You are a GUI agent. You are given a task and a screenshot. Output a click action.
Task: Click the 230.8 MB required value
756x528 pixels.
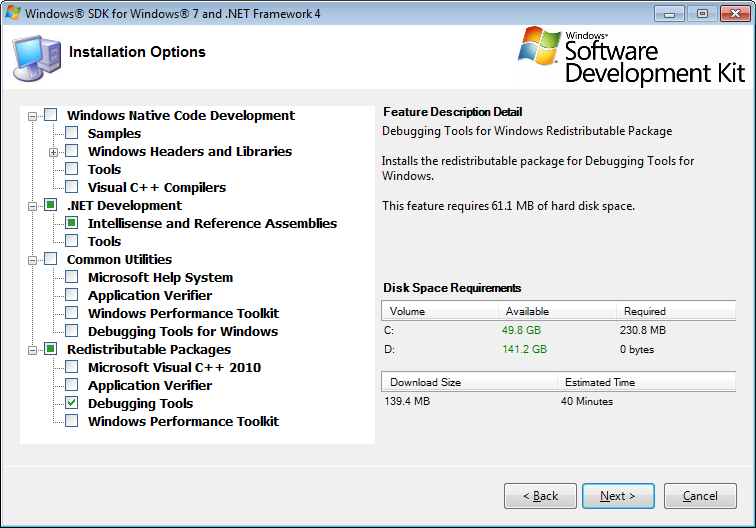[643, 330]
